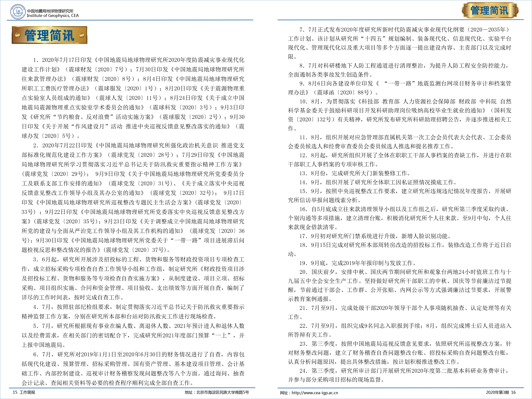Image resolution: width=532 pixels, height=399 pixels.
Task: Click the document number 震球函〔2020〕88号
Action: pyautogui.click(x=343, y=92)
